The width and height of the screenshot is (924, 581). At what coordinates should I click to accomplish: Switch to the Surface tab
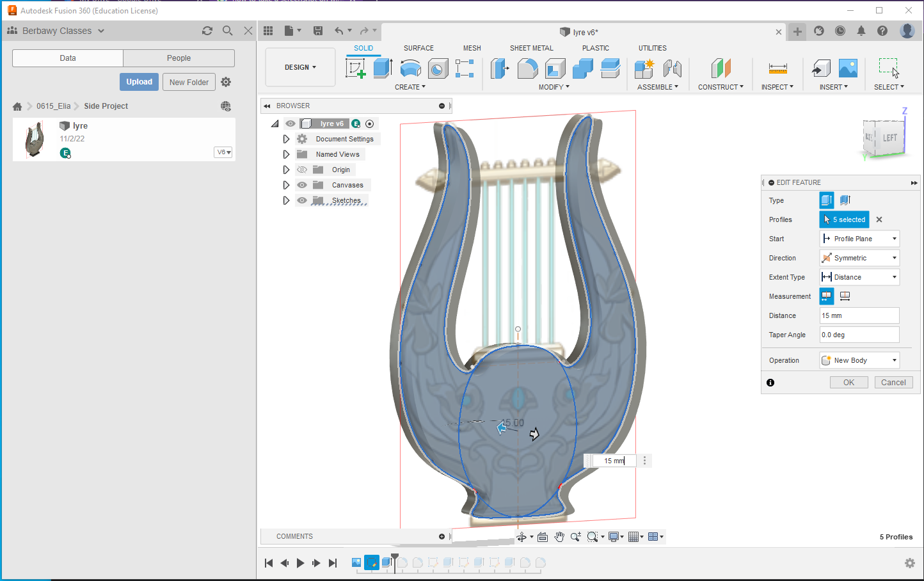(x=418, y=48)
